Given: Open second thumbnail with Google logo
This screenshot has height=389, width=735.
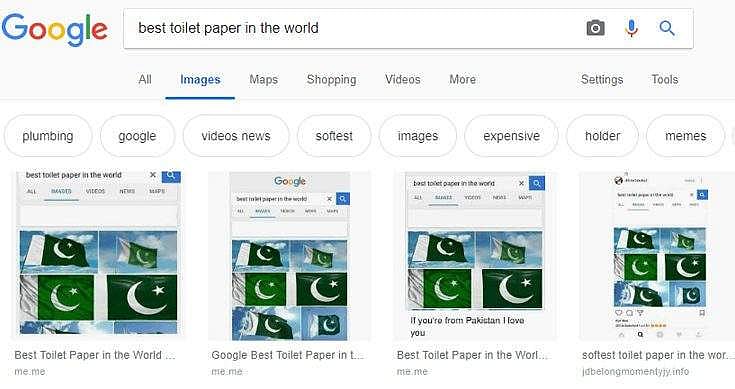Looking at the screenshot, I should [290, 255].
